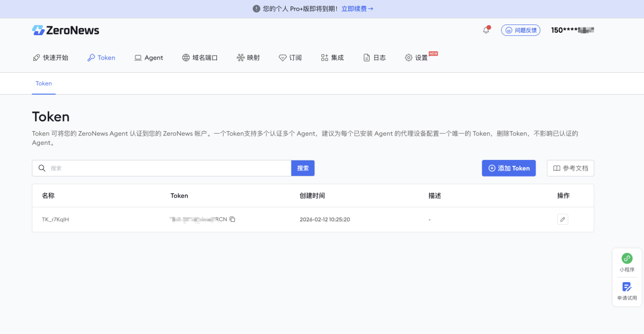Select the Token sub-tab
Screen dimensions: 644x334
(x=44, y=83)
